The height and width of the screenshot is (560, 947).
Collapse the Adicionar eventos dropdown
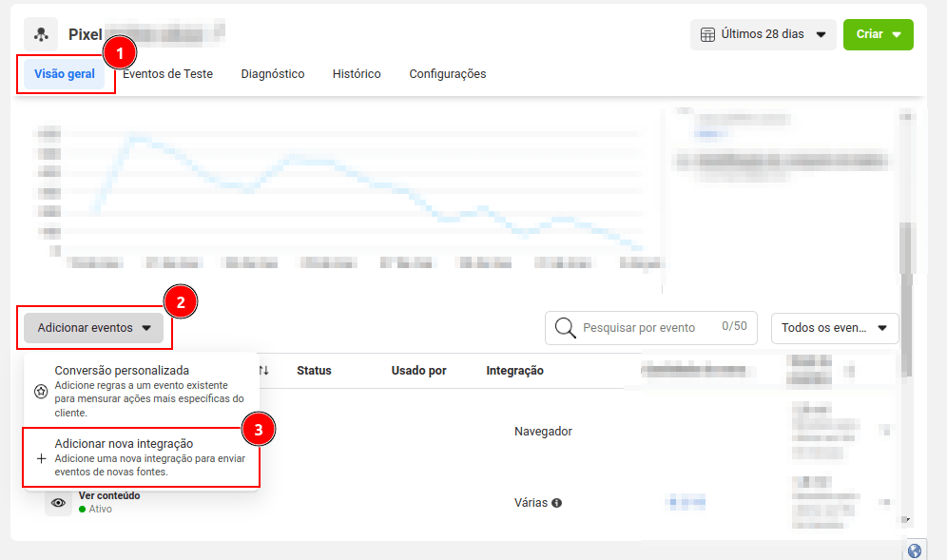[94, 328]
